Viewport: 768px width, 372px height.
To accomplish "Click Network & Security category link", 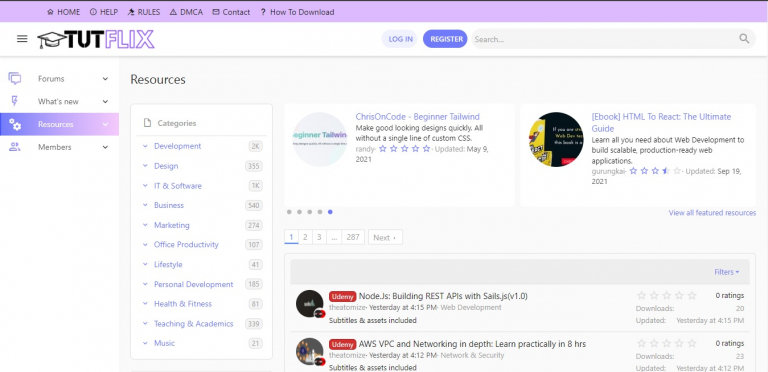I will coord(472,355).
